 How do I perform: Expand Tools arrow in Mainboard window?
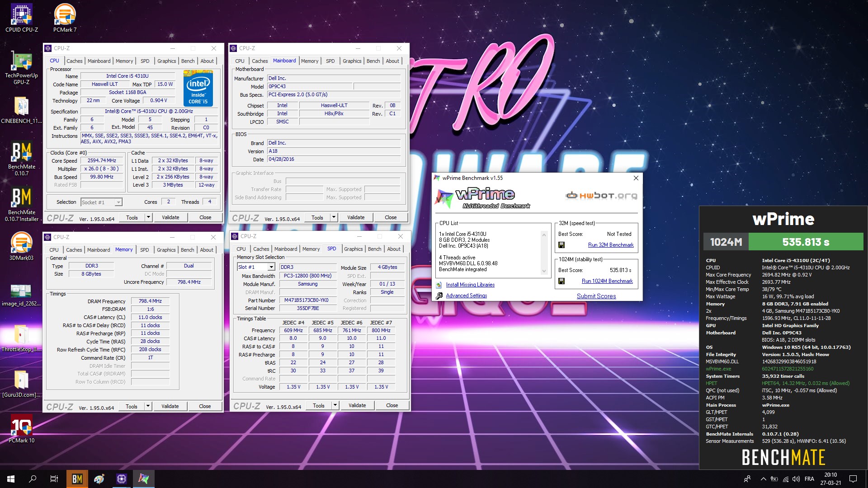tap(334, 217)
